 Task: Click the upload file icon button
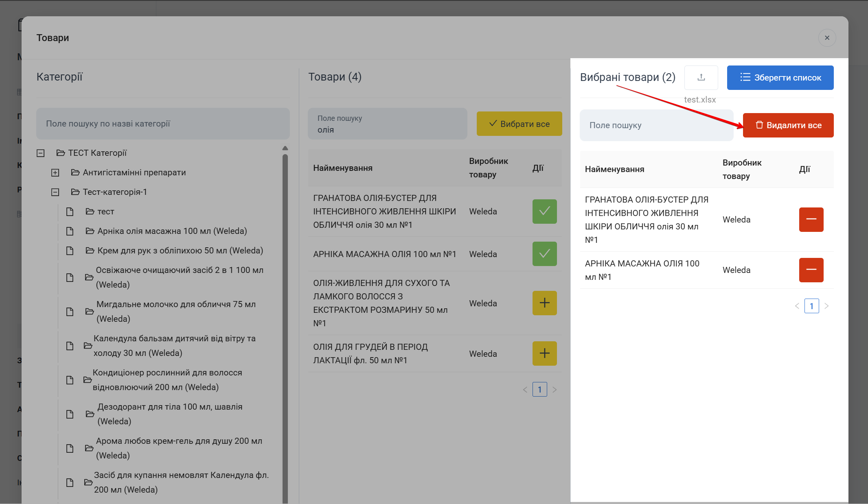click(701, 77)
